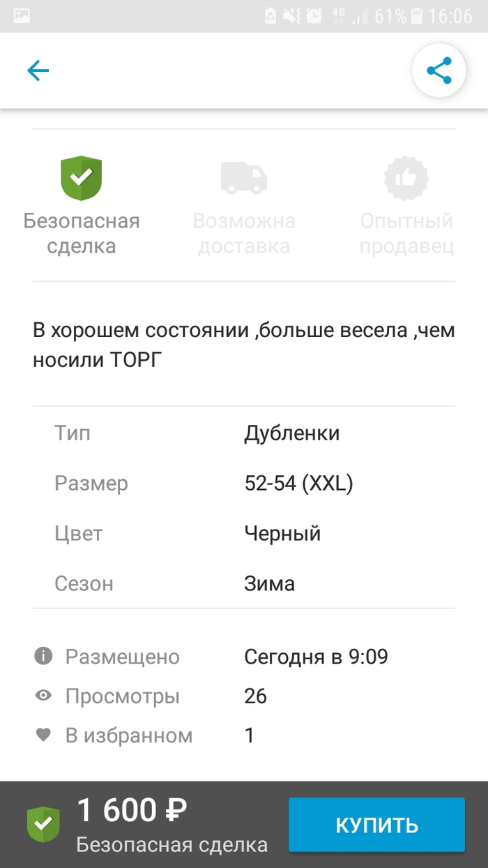This screenshot has height=868, width=488.
Task: Tap the back arrow
Action: [38, 70]
